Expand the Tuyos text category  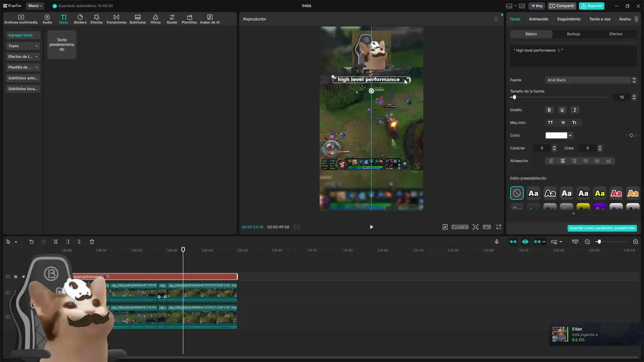tap(23, 46)
